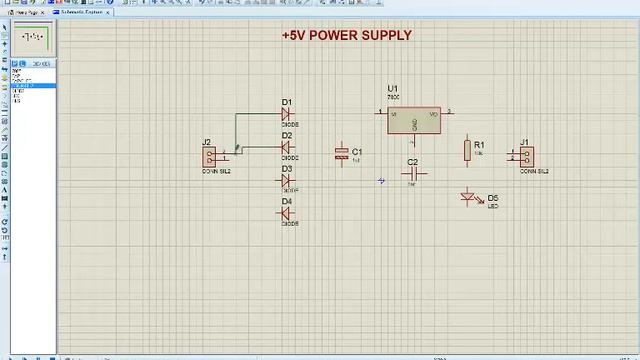Select connector J2 CONN-SIL2
640x360 pixels.
coord(209,157)
